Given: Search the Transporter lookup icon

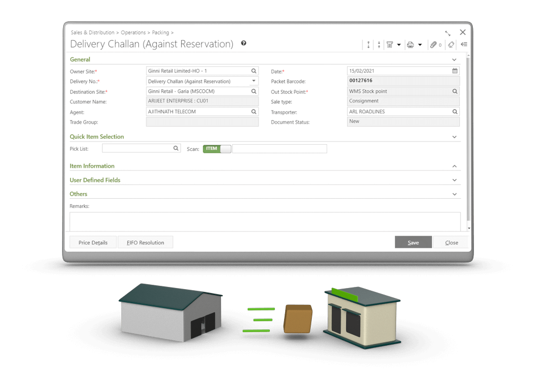Looking at the screenshot, I should pyautogui.click(x=455, y=112).
